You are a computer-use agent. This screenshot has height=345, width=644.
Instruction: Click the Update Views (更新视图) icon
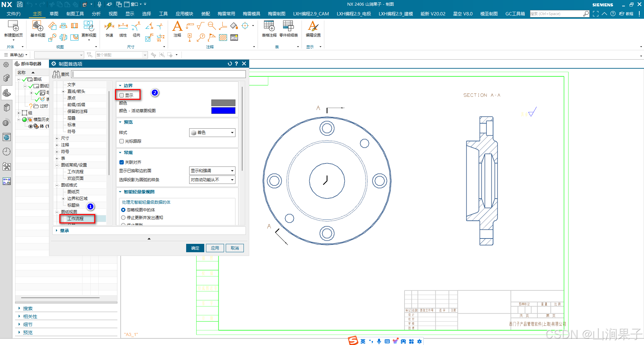point(89,26)
